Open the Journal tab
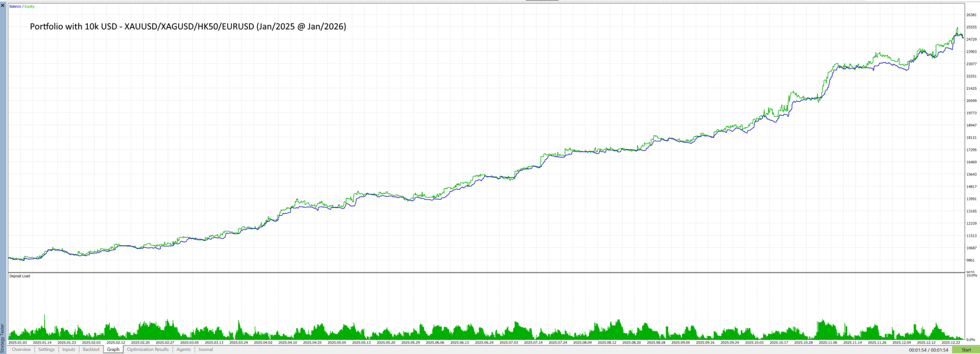Screen dimensions: 980x354 (x=206, y=349)
